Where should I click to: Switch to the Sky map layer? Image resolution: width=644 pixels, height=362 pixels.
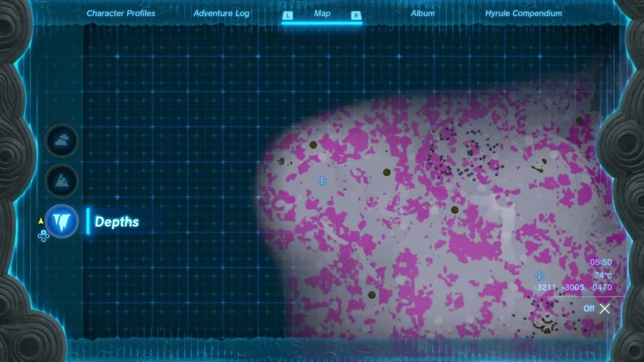62,141
